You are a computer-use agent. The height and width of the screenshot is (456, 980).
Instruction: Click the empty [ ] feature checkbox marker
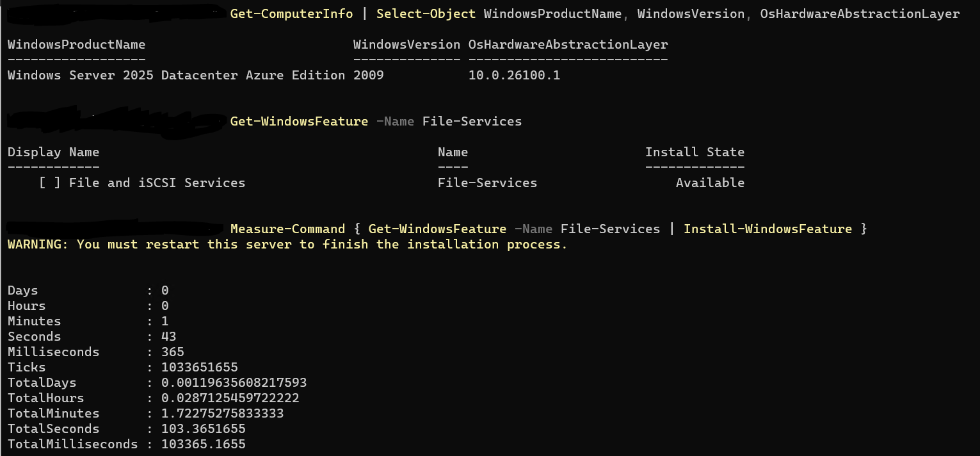pos(49,183)
